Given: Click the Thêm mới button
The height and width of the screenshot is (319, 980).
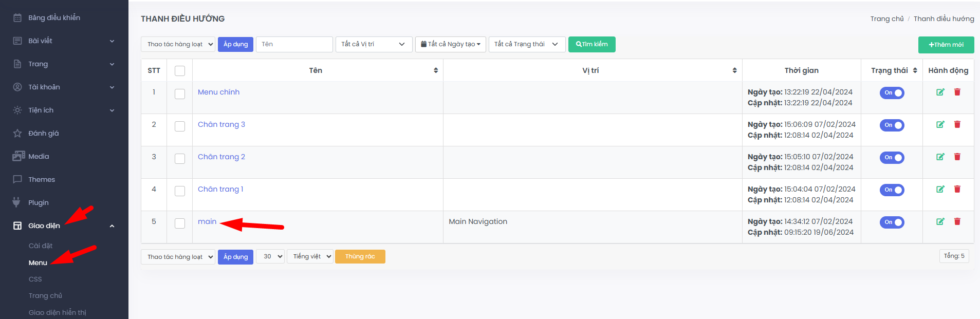Looking at the screenshot, I should 946,45.
